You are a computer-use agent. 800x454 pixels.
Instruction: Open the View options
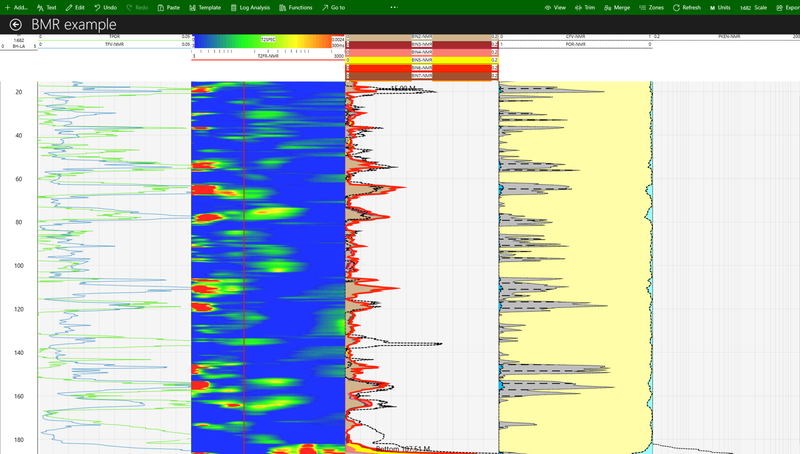click(x=555, y=8)
